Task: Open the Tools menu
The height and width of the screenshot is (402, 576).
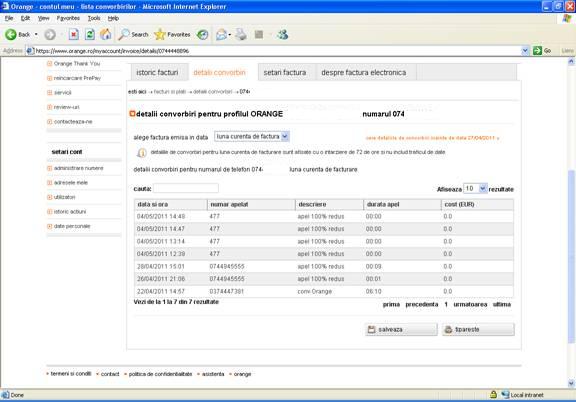Action: tap(94, 18)
